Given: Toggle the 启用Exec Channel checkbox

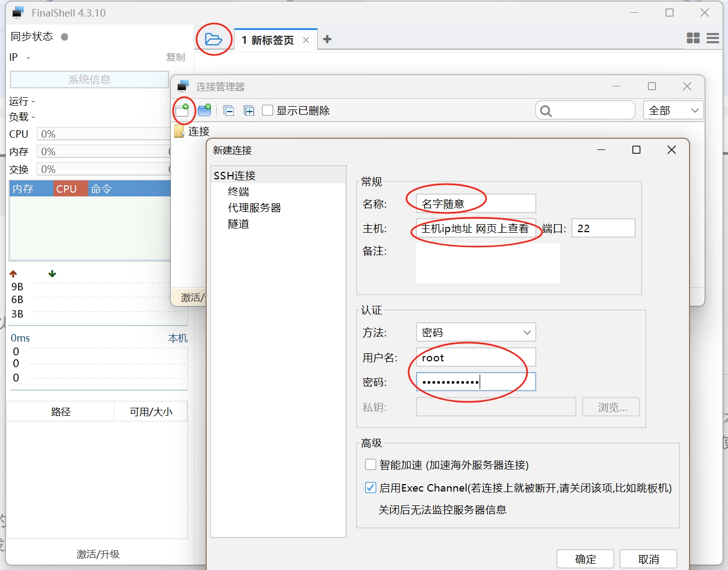Looking at the screenshot, I should coord(370,487).
